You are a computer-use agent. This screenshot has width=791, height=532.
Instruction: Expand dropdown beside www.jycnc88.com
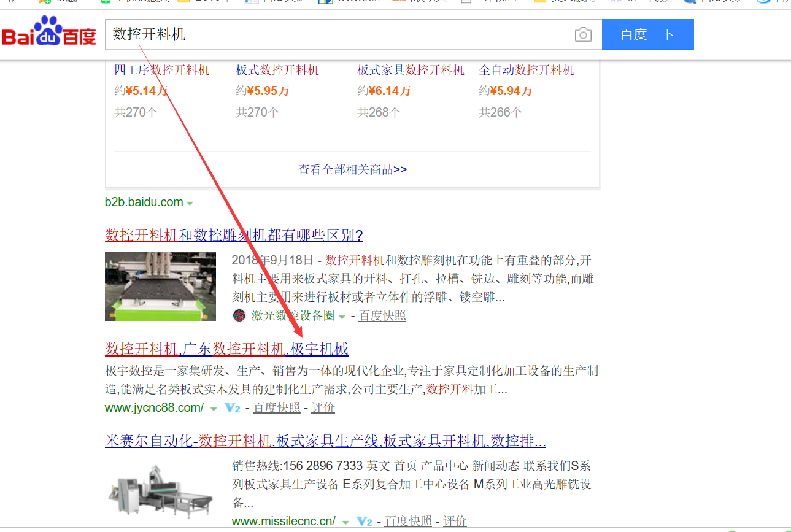coord(214,409)
